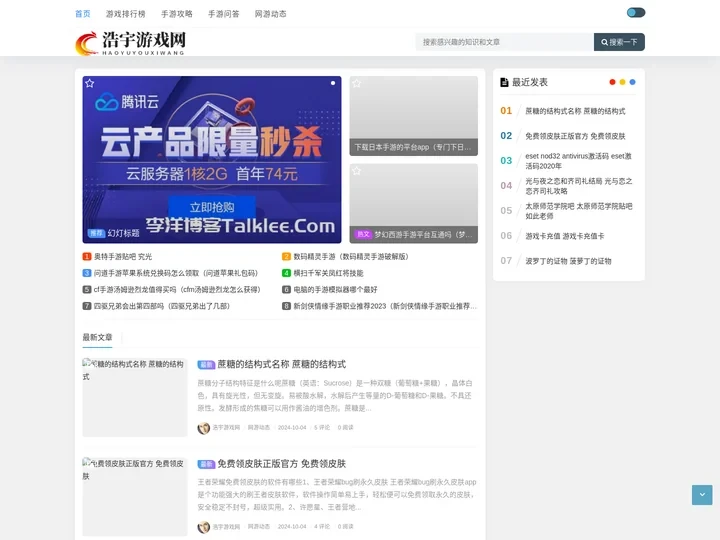
Task: Open 问道手游苹果系统兑换码 link
Action: click(x=175, y=273)
